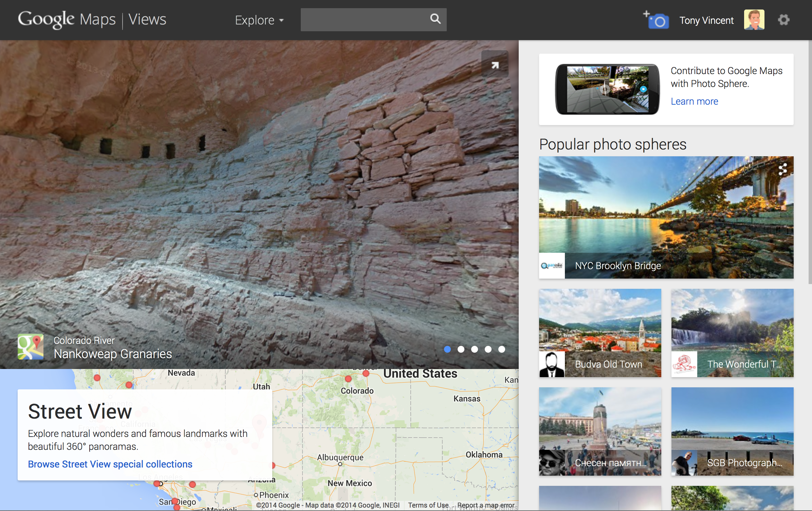Viewport: 812px width, 511px height.
Task: Click the Street View card heading
Action: coord(80,411)
